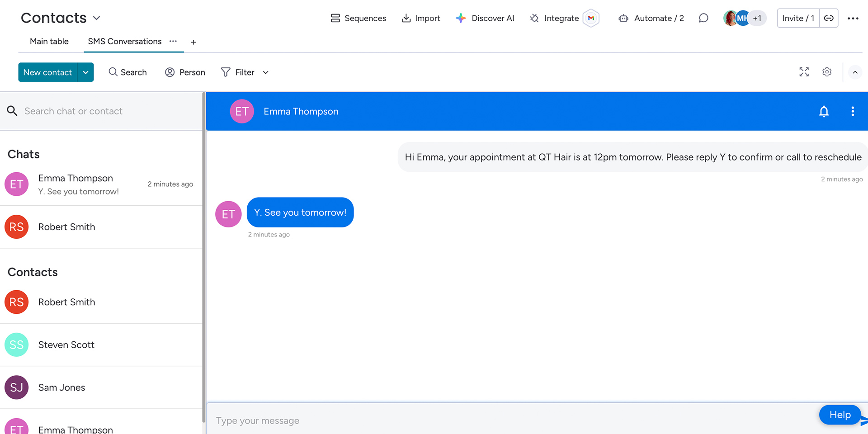The width and height of the screenshot is (868, 434).
Task: Open the board's three-dot menu at top right
Action: point(853,18)
